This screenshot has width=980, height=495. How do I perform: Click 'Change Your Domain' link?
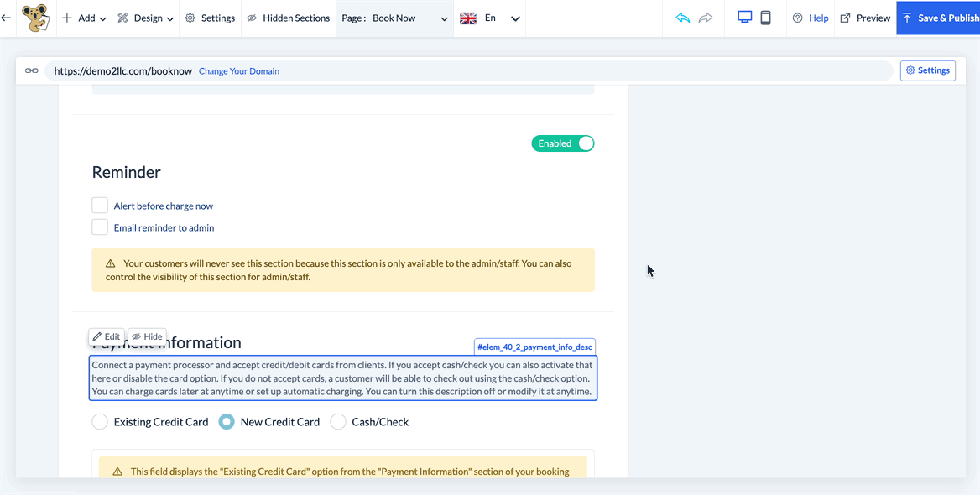click(239, 71)
